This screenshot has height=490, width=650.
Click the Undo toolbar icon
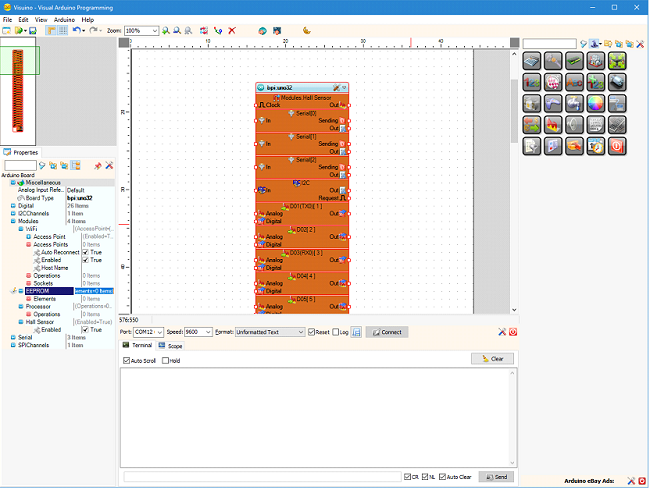tap(77, 31)
